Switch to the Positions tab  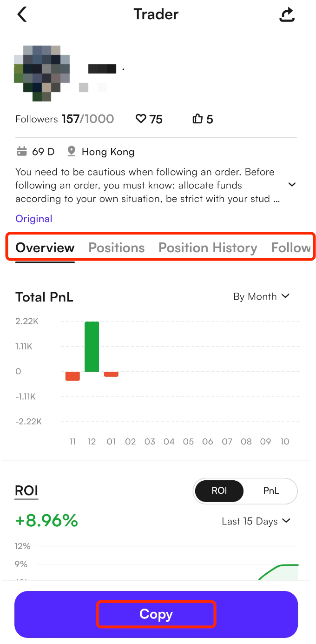(x=117, y=248)
